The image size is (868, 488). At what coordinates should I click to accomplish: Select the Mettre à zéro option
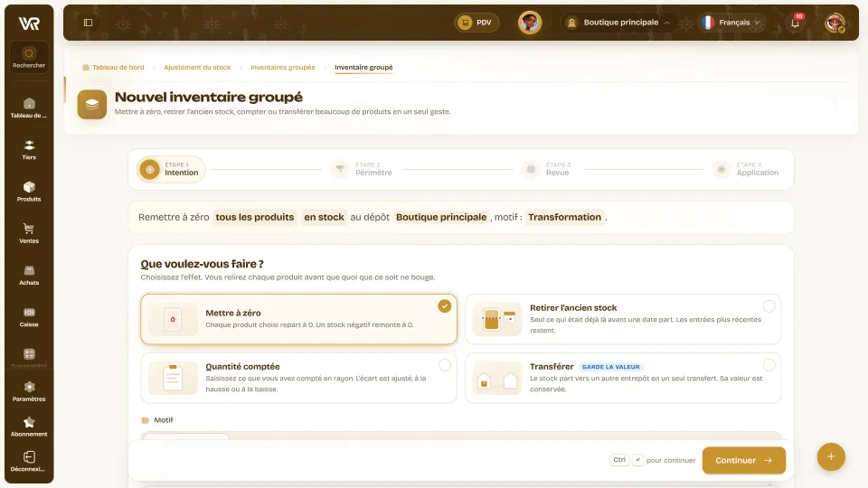pyautogui.click(x=299, y=319)
